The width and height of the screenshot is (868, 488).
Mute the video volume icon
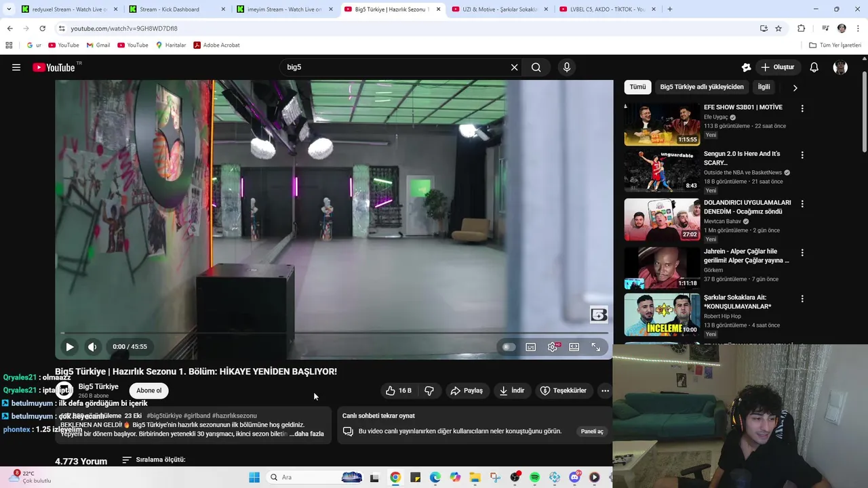click(x=92, y=346)
